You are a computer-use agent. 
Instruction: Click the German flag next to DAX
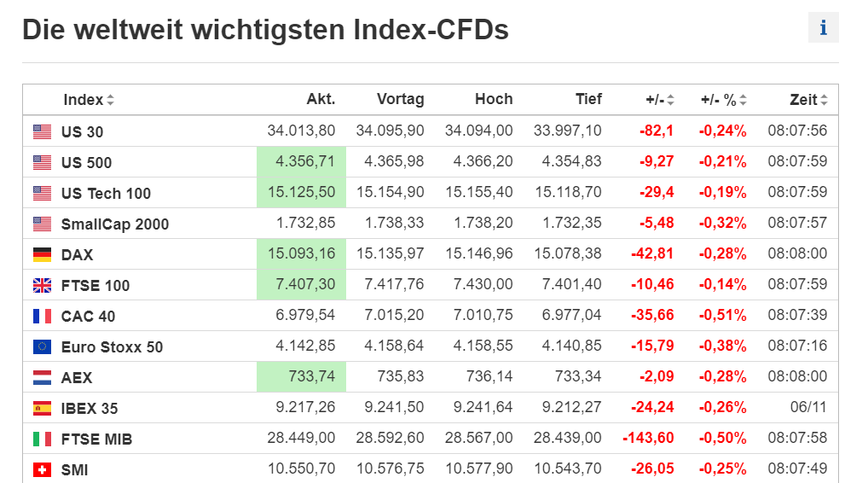(x=42, y=254)
